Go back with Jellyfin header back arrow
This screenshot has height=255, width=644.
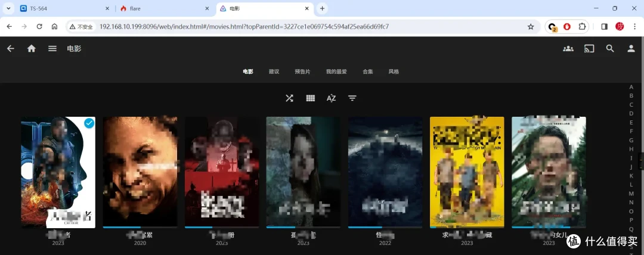tap(11, 48)
